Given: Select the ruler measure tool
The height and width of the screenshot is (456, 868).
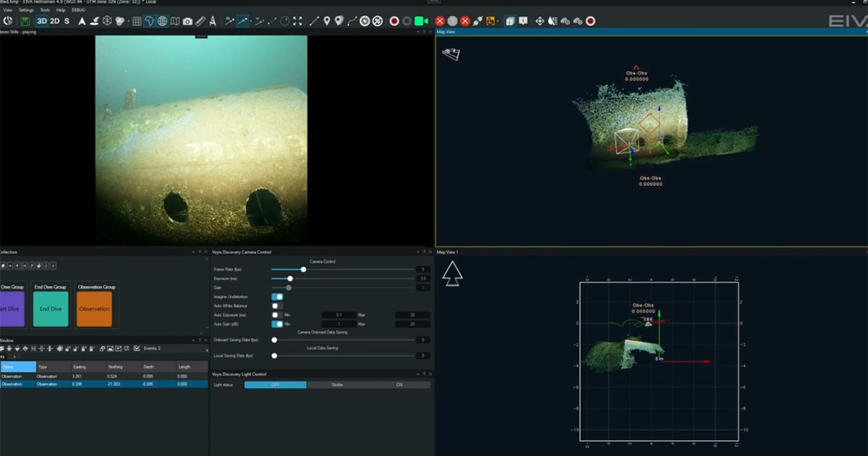Looking at the screenshot, I should pyautogui.click(x=200, y=21).
